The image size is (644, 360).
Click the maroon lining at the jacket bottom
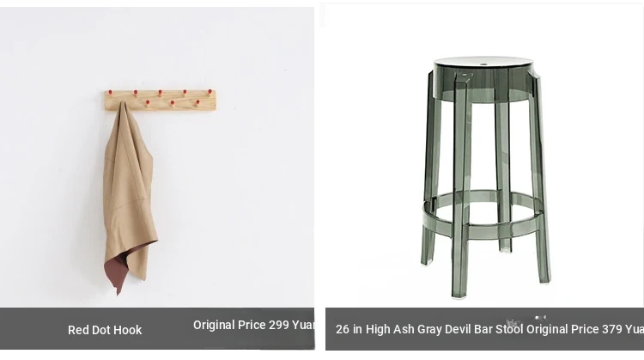[x=123, y=267]
